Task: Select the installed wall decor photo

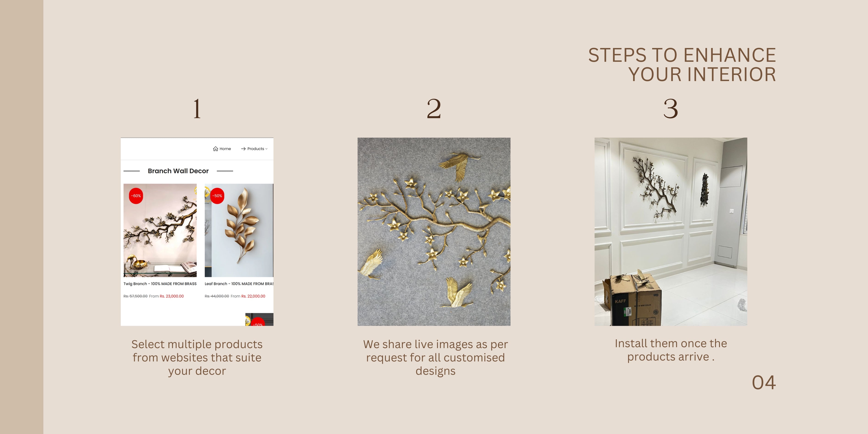Action: click(x=671, y=231)
